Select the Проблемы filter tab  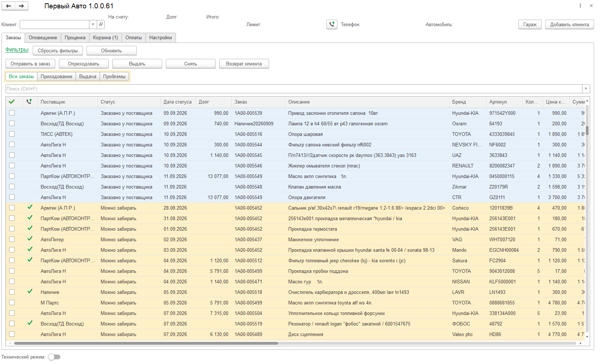pyautogui.click(x=114, y=77)
